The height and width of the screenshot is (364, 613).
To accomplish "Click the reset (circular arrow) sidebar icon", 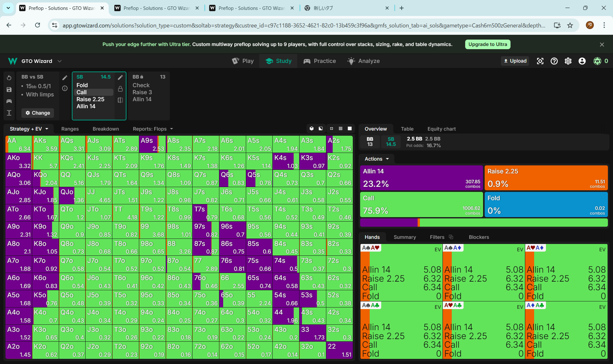I will pos(9,78).
